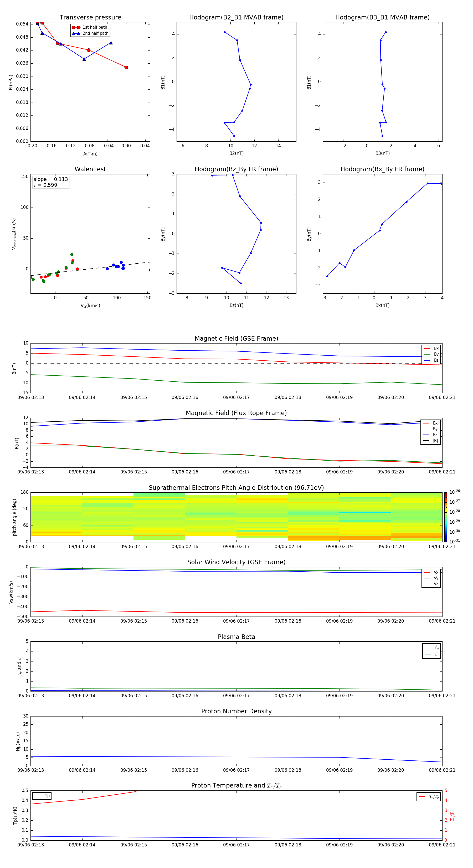
Task: Click the 'Pt(nPa)' y-axis label
Action: tap(11, 82)
